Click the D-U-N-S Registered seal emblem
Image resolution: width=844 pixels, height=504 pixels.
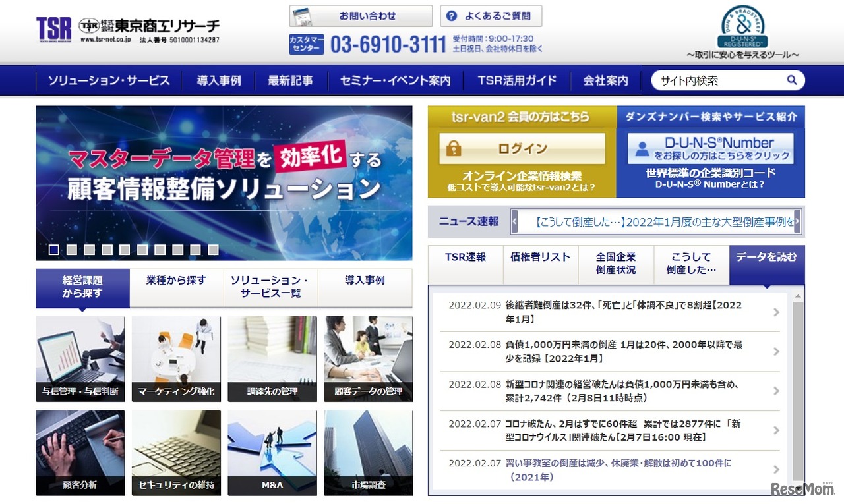click(742, 28)
